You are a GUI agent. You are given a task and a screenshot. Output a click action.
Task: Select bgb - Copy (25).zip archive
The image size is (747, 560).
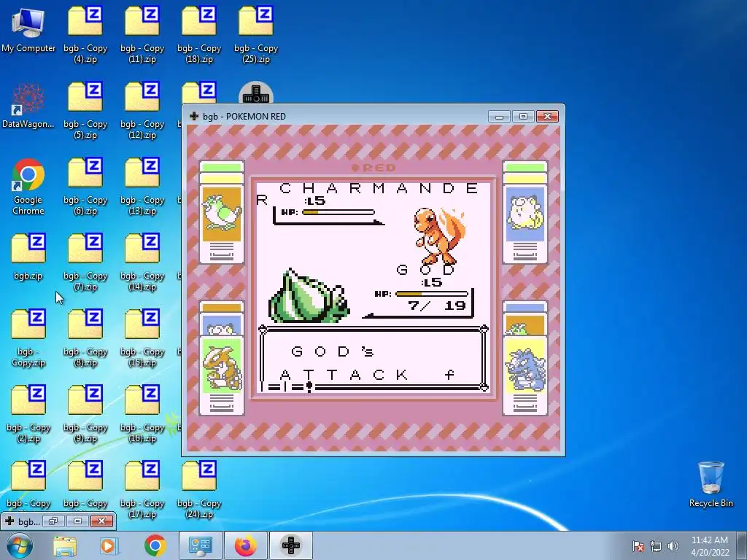(256, 35)
